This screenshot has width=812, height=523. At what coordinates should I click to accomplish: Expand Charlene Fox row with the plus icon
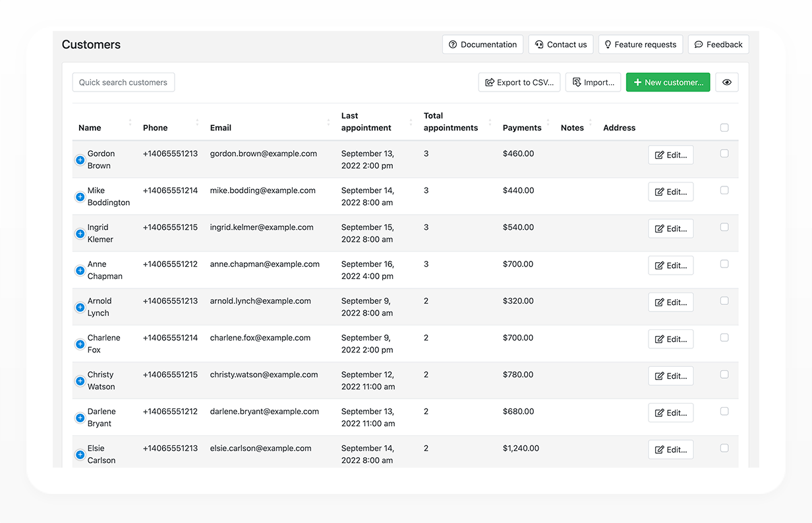[x=80, y=344]
